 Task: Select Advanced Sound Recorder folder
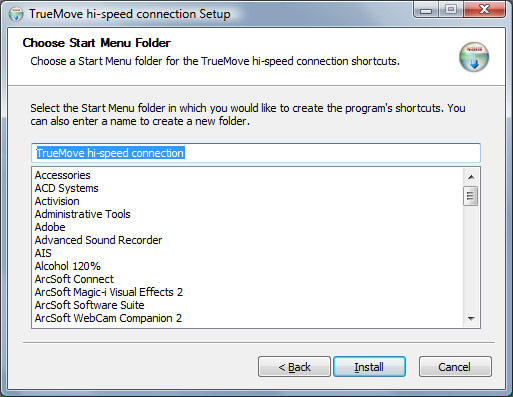[98, 240]
